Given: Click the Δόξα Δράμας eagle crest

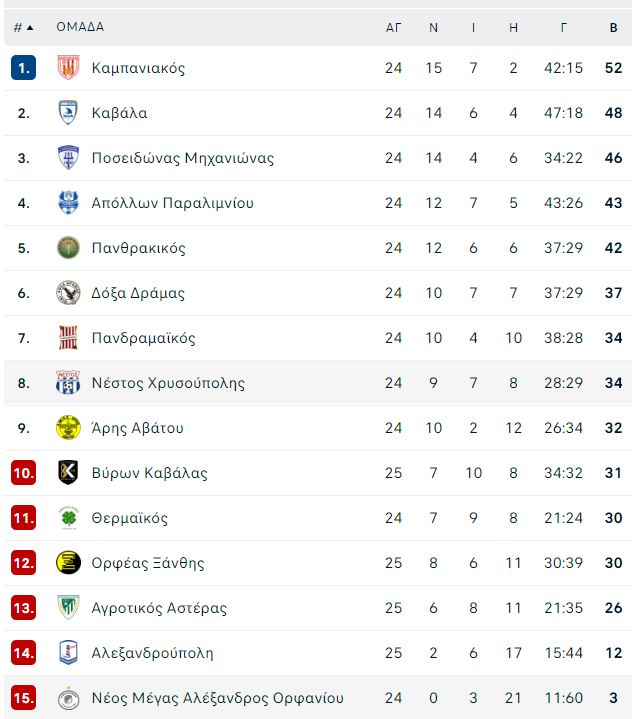Looking at the screenshot, I should (x=68, y=293).
